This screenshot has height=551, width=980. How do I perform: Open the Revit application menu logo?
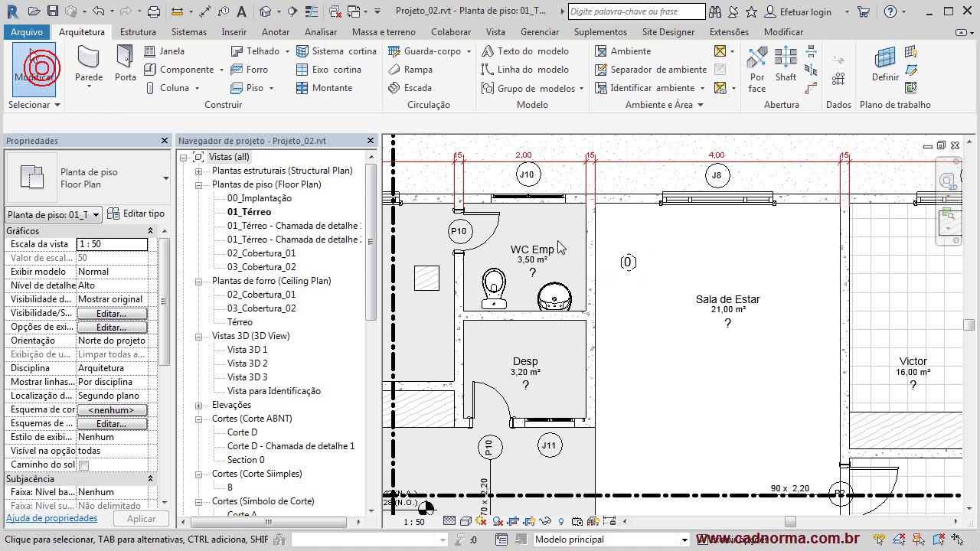[x=12, y=11]
